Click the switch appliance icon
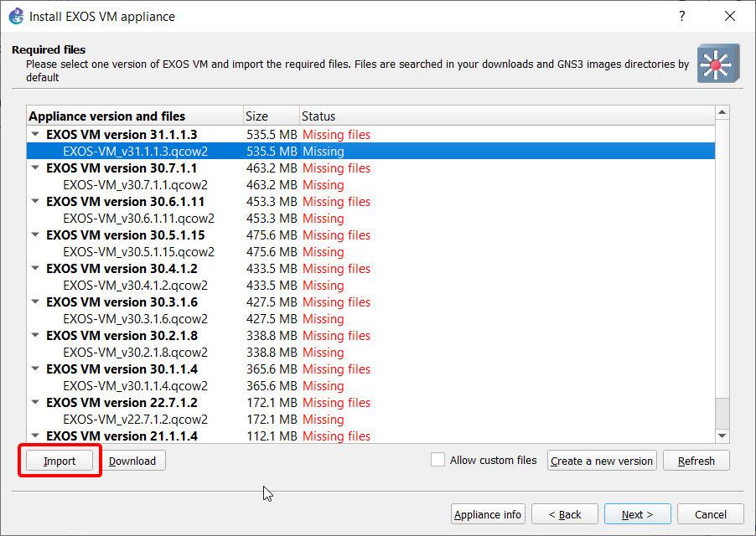Image resolution: width=756 pixels, height=536 pixels. [x=718, y=64]
